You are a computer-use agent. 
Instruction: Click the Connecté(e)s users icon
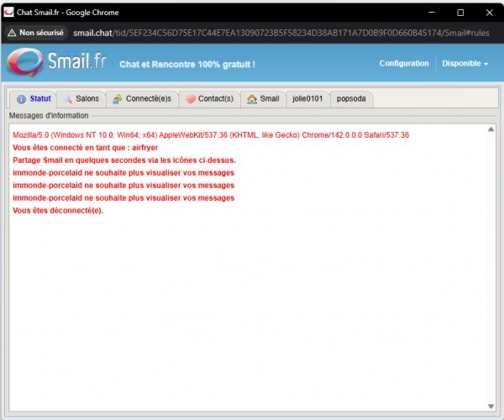click(117, 99)
